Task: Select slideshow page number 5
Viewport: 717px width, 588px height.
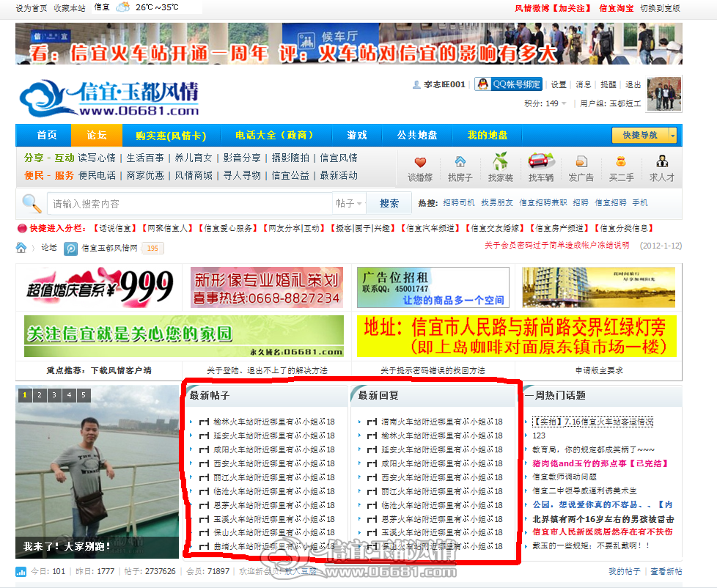Action: (x=84, y=395)
